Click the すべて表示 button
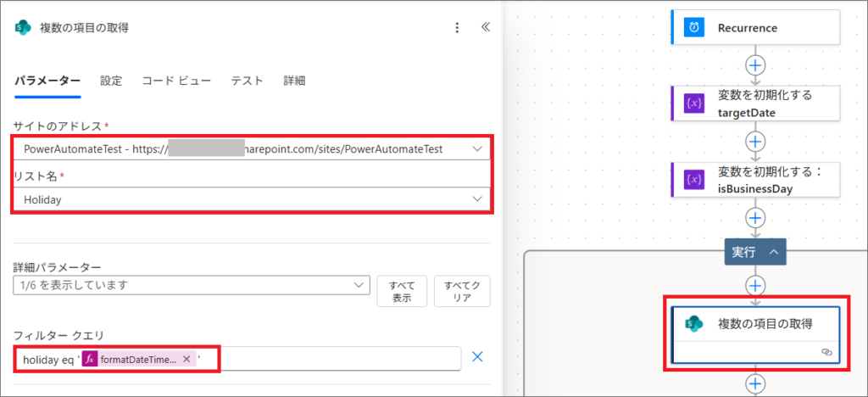 [x=401, y=291]
